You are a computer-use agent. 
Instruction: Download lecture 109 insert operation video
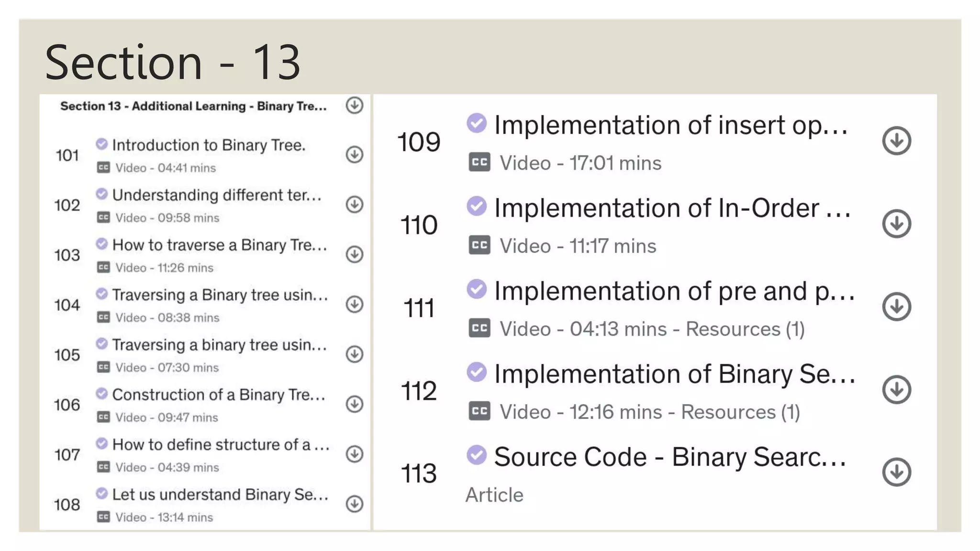coord(896,141)
